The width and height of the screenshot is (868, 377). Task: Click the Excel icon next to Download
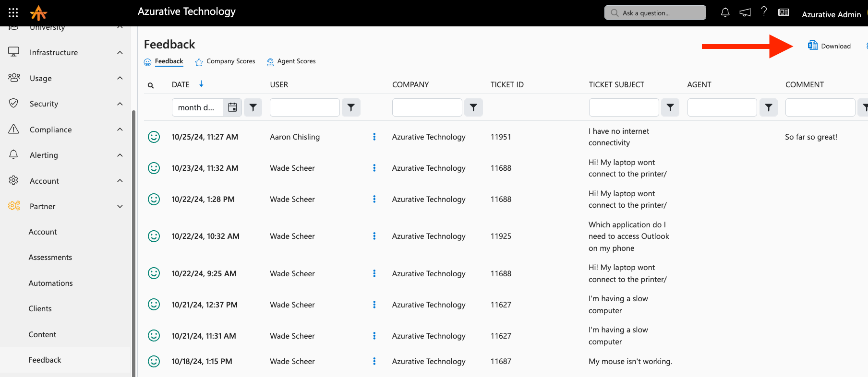tap(812, 46)
